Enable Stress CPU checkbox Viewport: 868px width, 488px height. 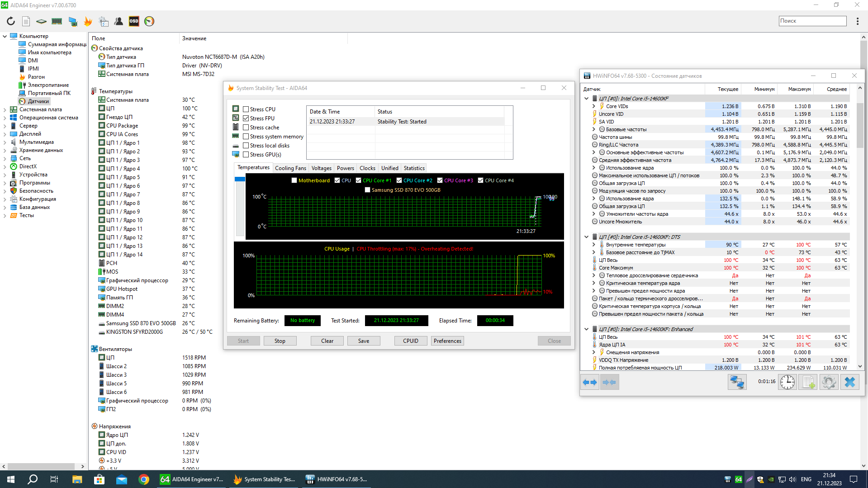(246, 109)
